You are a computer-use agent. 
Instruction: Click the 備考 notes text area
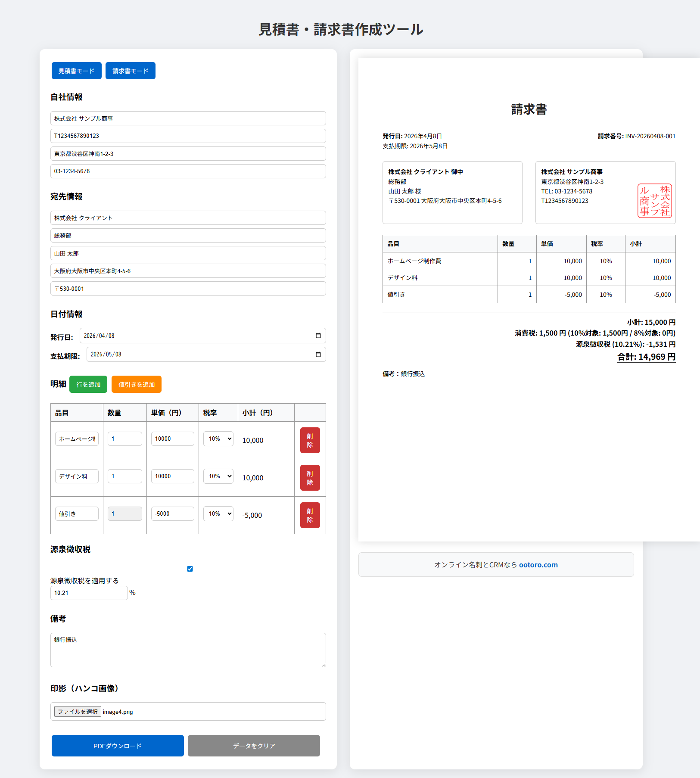[188, 650]
